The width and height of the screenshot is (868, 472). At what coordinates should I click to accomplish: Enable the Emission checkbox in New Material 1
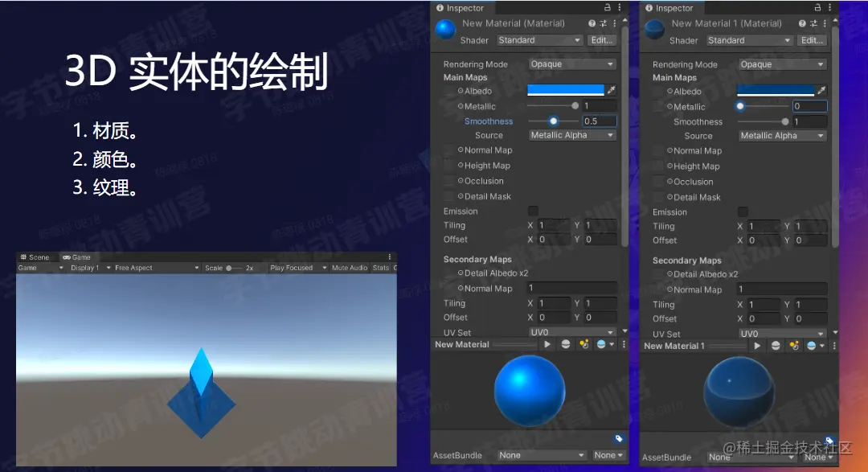[743, 211]
